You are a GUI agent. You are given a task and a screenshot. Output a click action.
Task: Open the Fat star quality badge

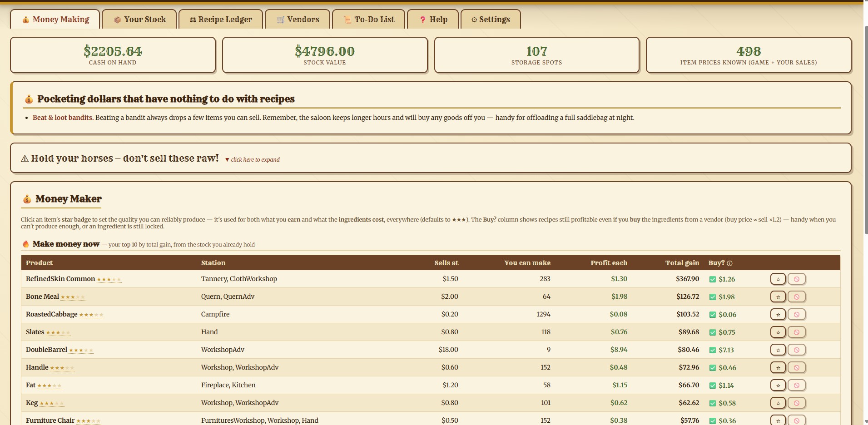pyautogui.click(x=50, y=385)
